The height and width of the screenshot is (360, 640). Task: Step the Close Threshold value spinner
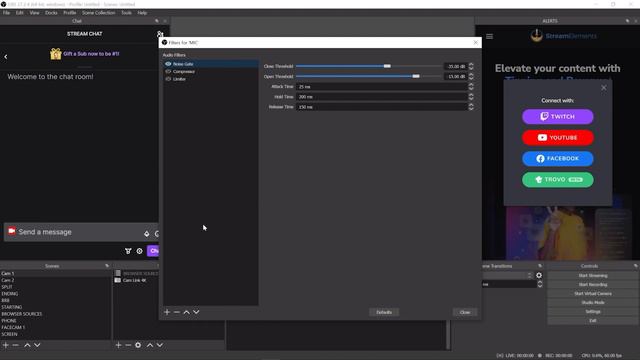coord(471,66)
